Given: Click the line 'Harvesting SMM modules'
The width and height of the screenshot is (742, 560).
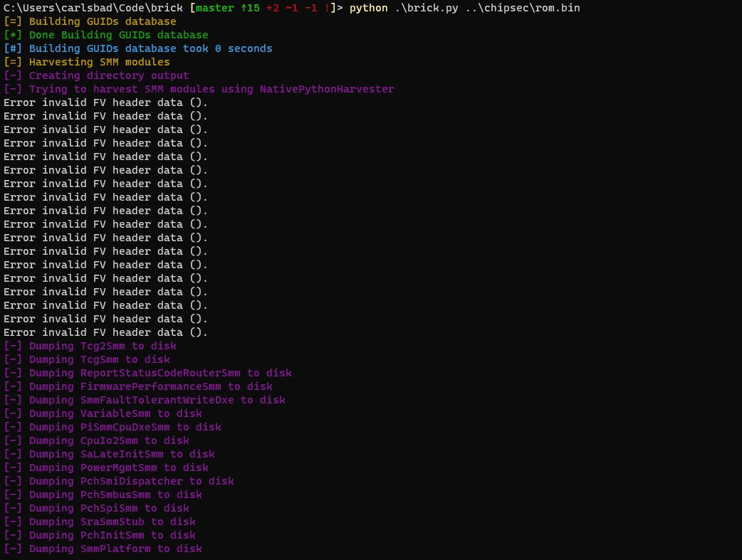Looking at the screenshot, I should pos(87,62).
